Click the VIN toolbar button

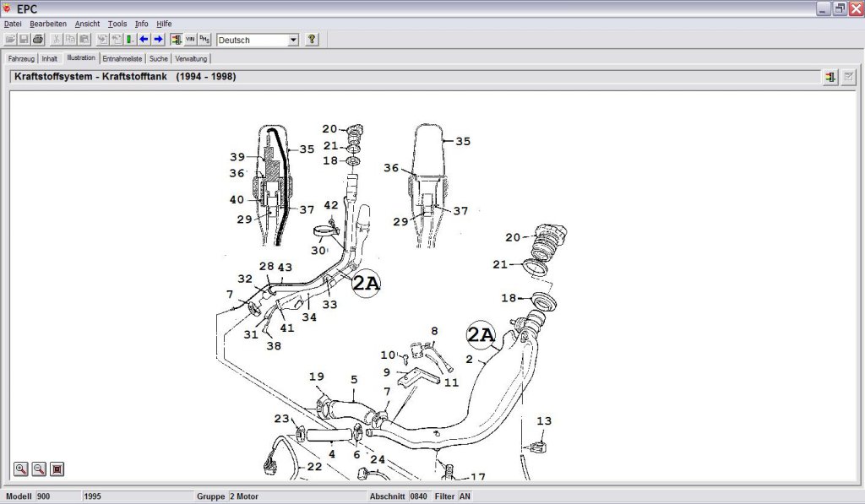point(190,39)
